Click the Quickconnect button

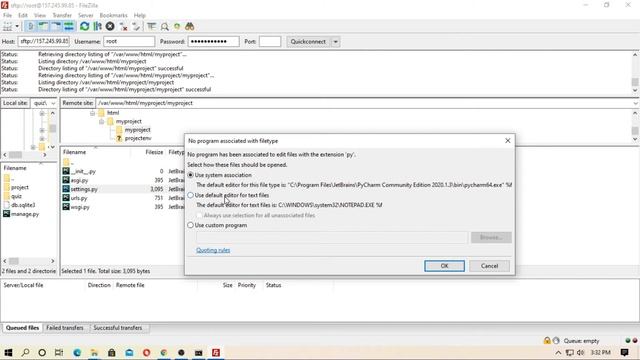308,42
